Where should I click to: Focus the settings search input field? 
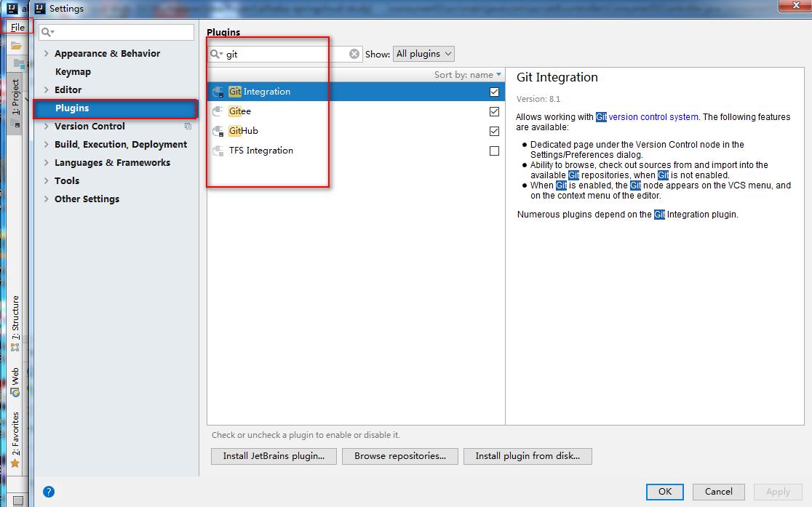[116, 32]
